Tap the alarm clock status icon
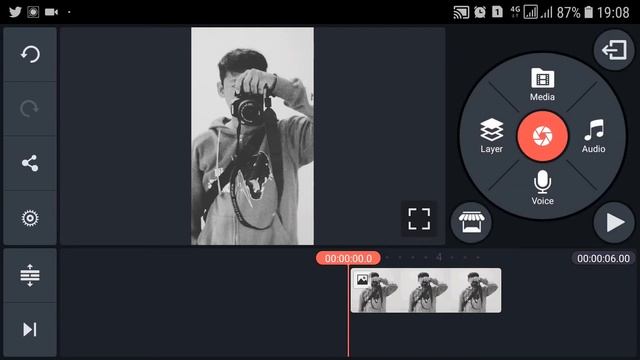Image resolution: width=640 pixels, height=360 pixels. [x=480, y=12]
